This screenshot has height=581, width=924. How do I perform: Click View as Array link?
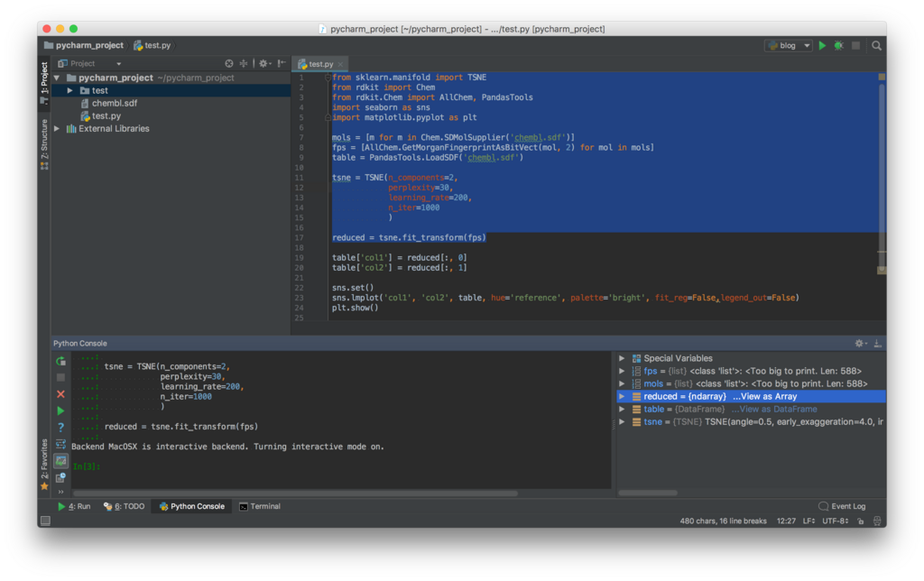[764, 397]
